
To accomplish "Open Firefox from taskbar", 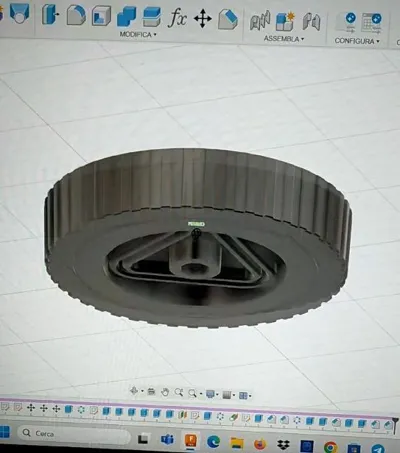I will click(260, 444).
